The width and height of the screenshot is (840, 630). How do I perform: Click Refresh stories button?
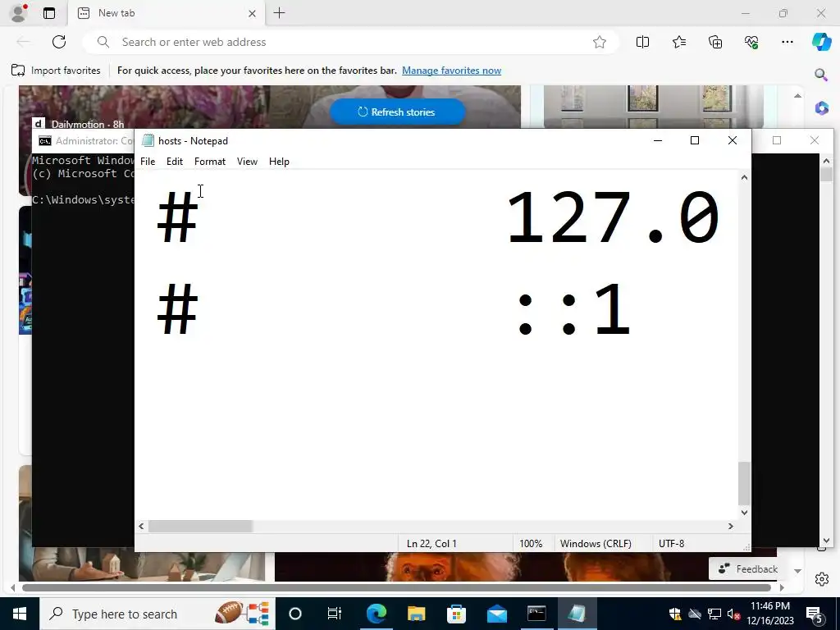[x=396, y=112]
